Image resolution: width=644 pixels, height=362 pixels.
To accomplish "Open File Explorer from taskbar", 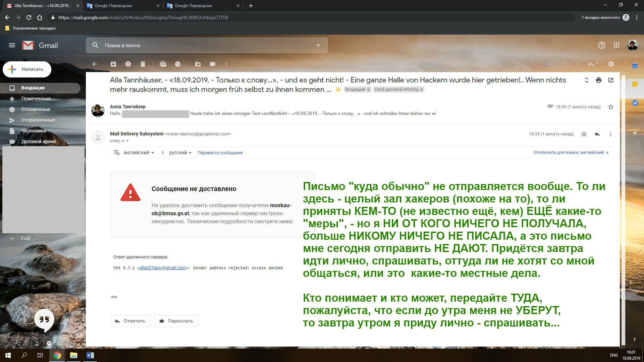I will pos(74,355).
